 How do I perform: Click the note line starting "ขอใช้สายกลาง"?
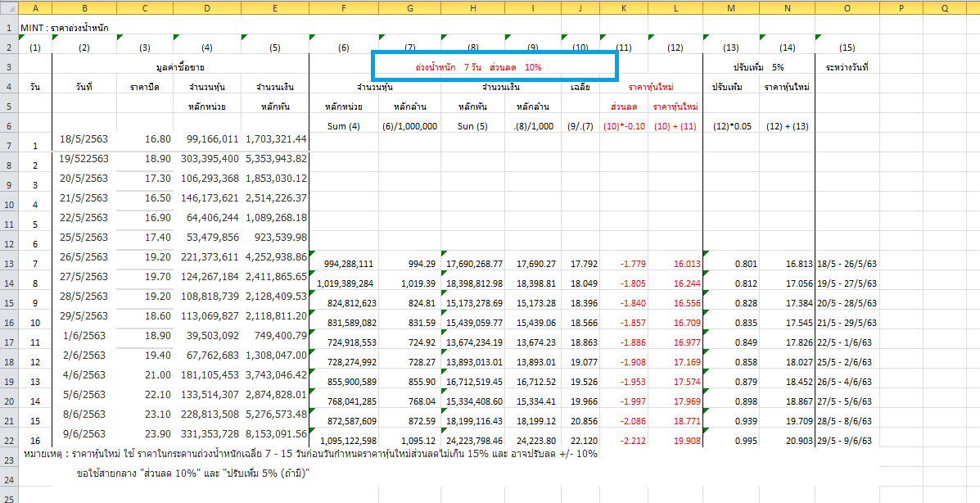click(194, 474)
